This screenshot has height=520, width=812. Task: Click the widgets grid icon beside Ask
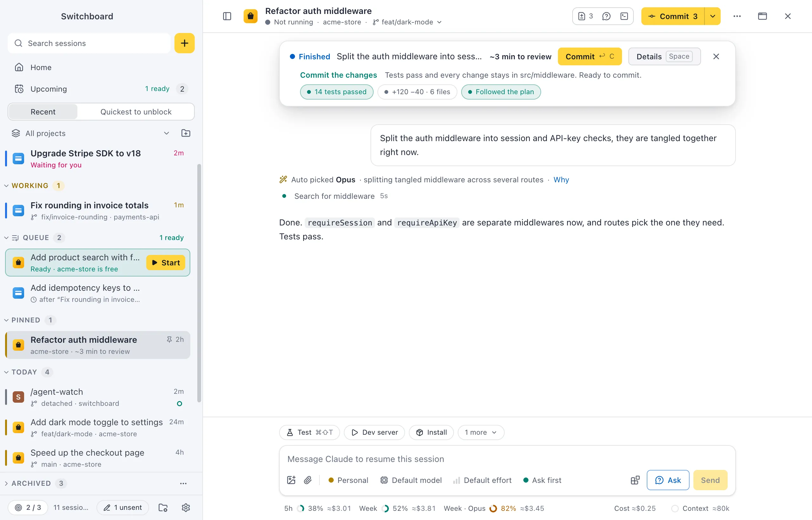point(635,480)
